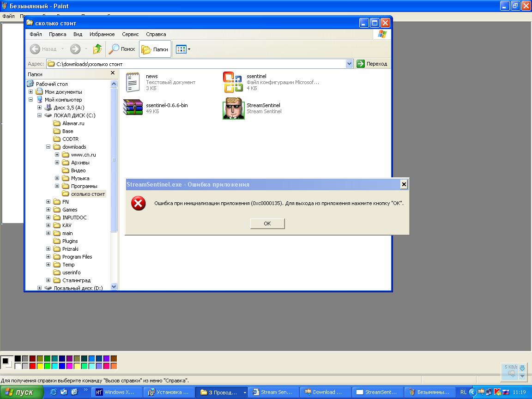Image resolution: width=532 pixels, height=399 pixels.
Task: Open the grouped Проводник taskbar button
Action: pos(222,392)
